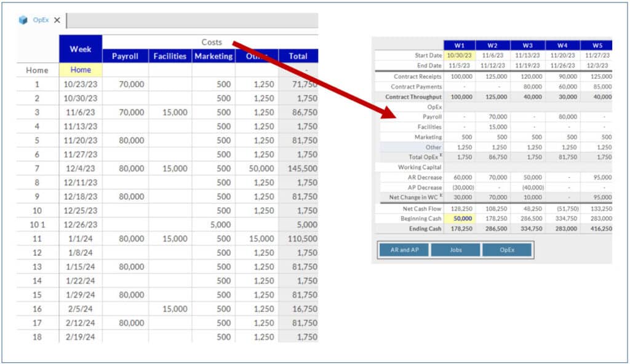Select total 16,750 in row 16
630x364 pixels.
point(298,309)
